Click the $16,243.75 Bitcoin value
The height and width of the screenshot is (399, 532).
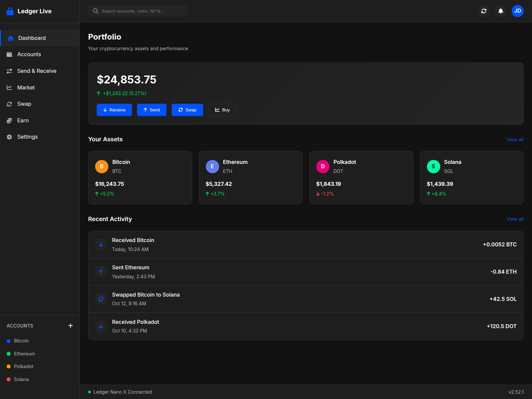(109, 184)
